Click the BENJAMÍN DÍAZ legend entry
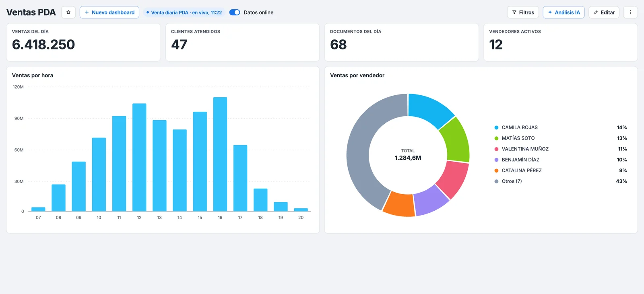 click(x=560, y=160)
